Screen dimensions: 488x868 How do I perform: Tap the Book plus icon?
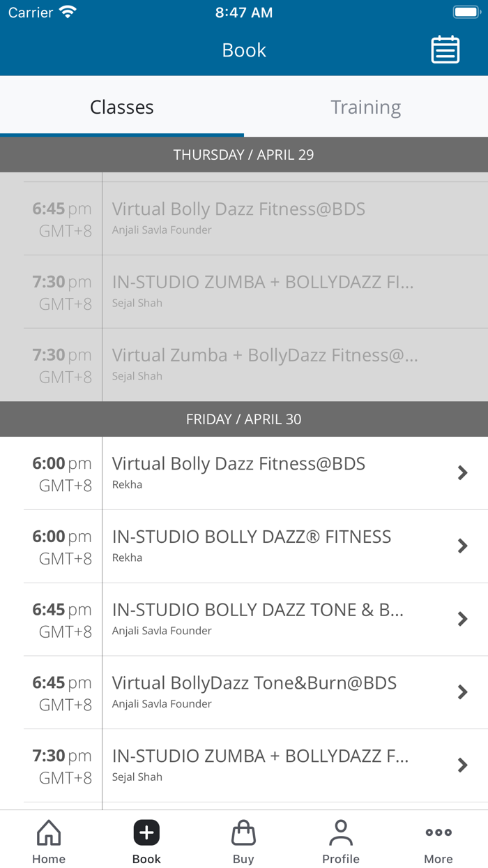coord(146,832)
